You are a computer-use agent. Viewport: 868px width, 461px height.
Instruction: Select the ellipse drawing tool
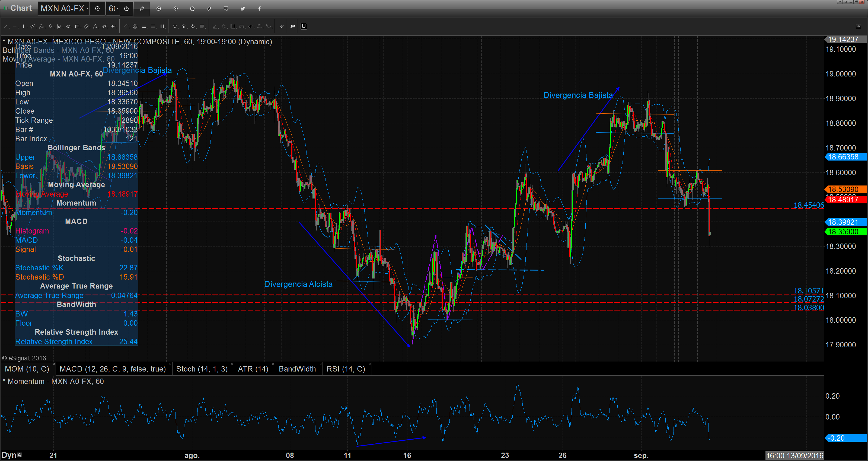coord(68,26)
